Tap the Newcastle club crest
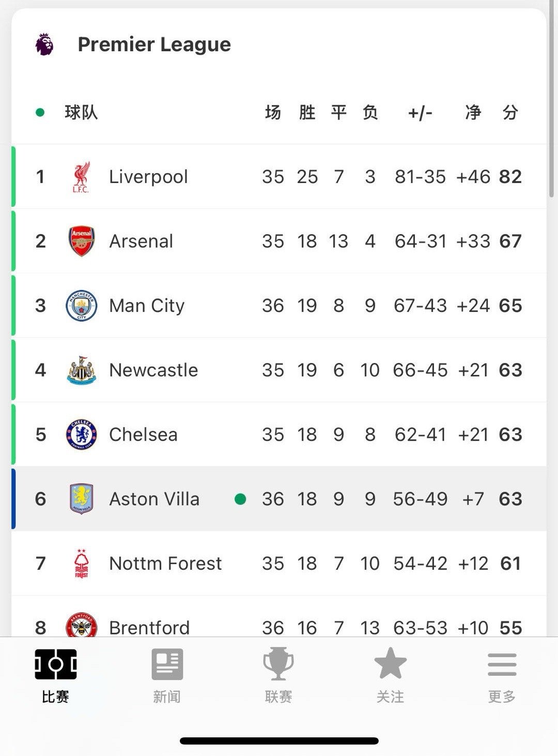 (82, 370)
